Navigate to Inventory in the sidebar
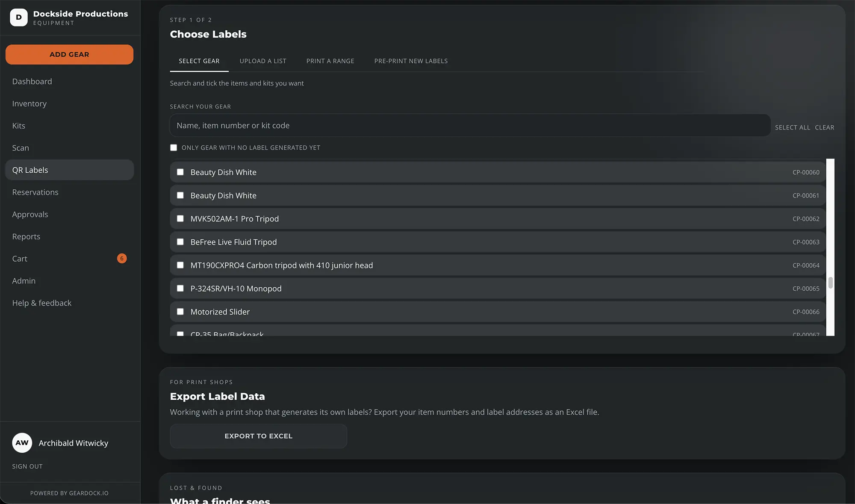Screen dimensions: 855x504 [29, 104]
